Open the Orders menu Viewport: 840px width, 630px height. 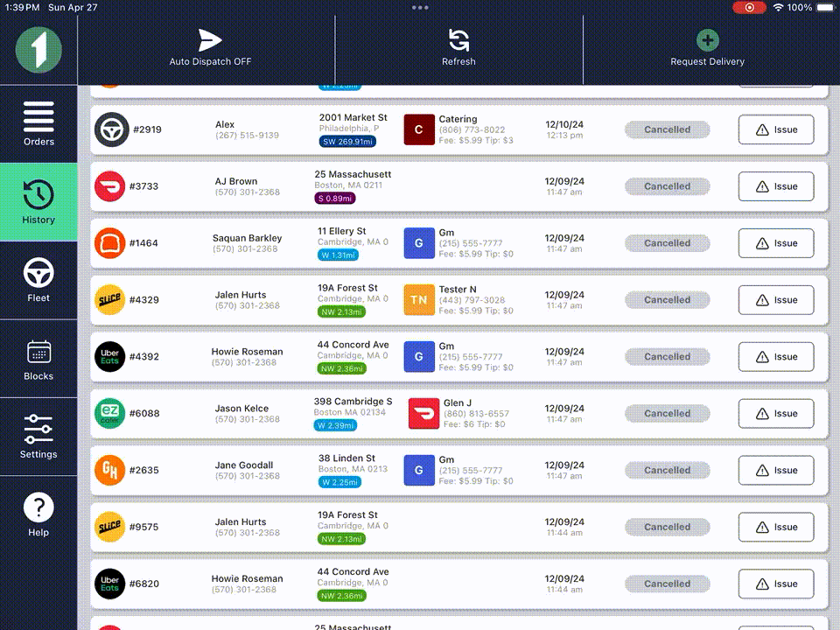pyautogui.click(x=38, y=123)
